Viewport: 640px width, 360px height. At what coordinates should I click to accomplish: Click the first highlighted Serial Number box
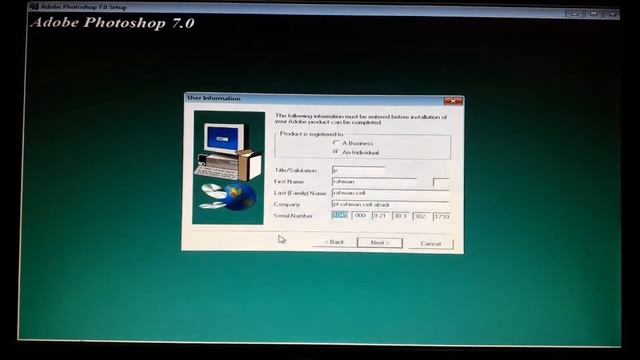(x=340, y=216)
